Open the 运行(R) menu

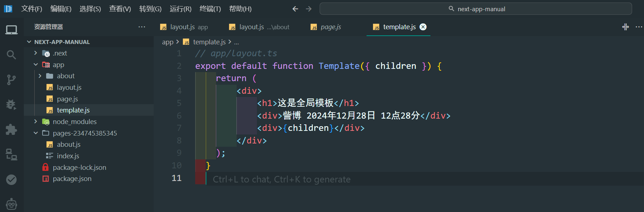pyautogui.click(x=181, y=9)
